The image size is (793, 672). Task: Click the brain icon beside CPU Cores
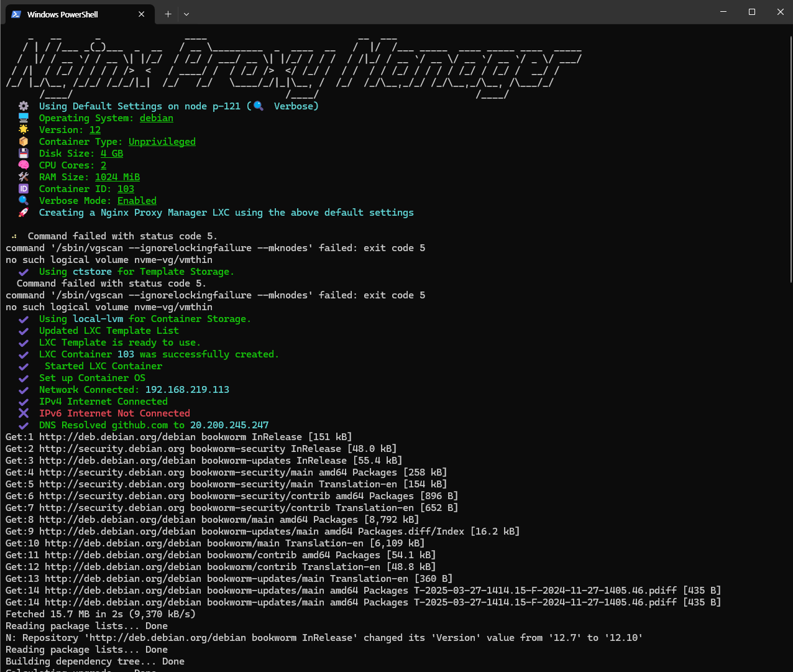click(x=24, y=165)
